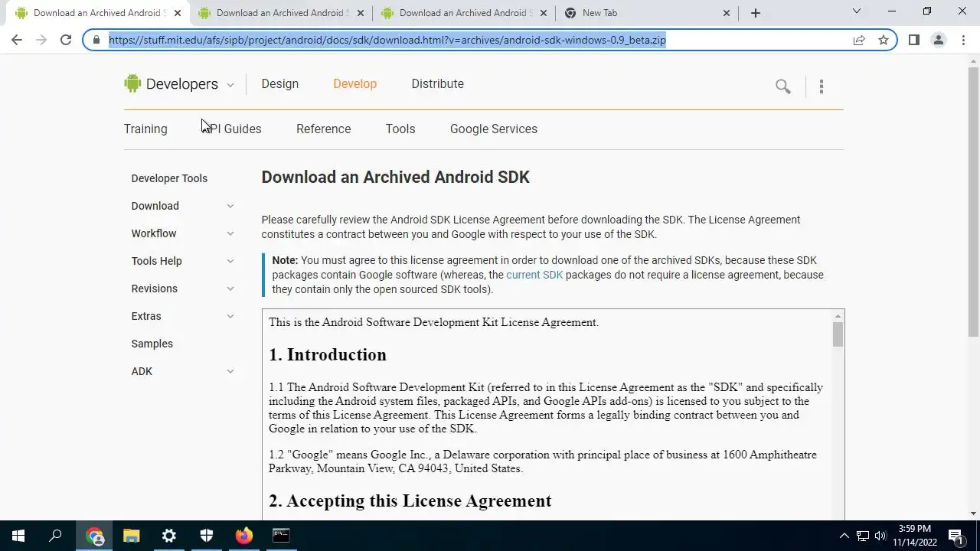Open Developer Tools in sidebar

tap(169, 178)
